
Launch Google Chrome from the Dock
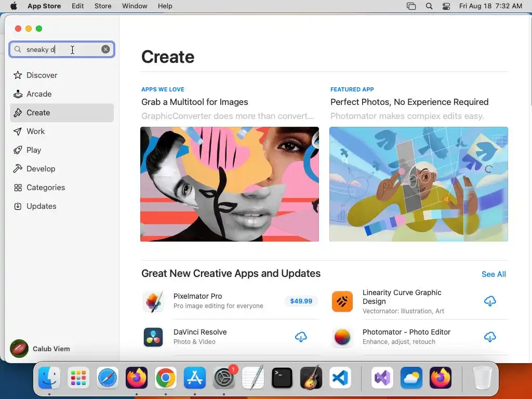pos(166,378)
